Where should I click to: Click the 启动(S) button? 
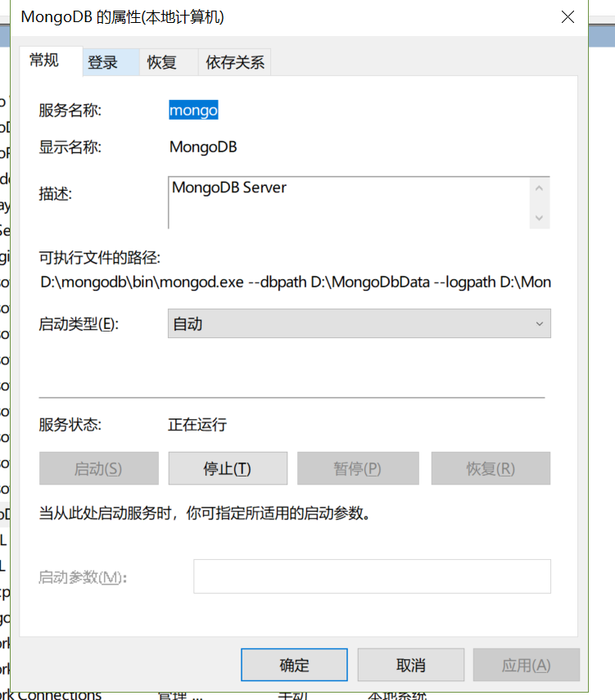pos(99,468)
